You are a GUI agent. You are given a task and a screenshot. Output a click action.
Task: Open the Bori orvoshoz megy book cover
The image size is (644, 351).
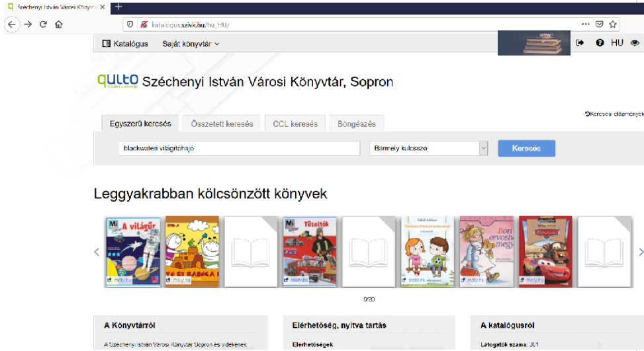coord(486,251)
